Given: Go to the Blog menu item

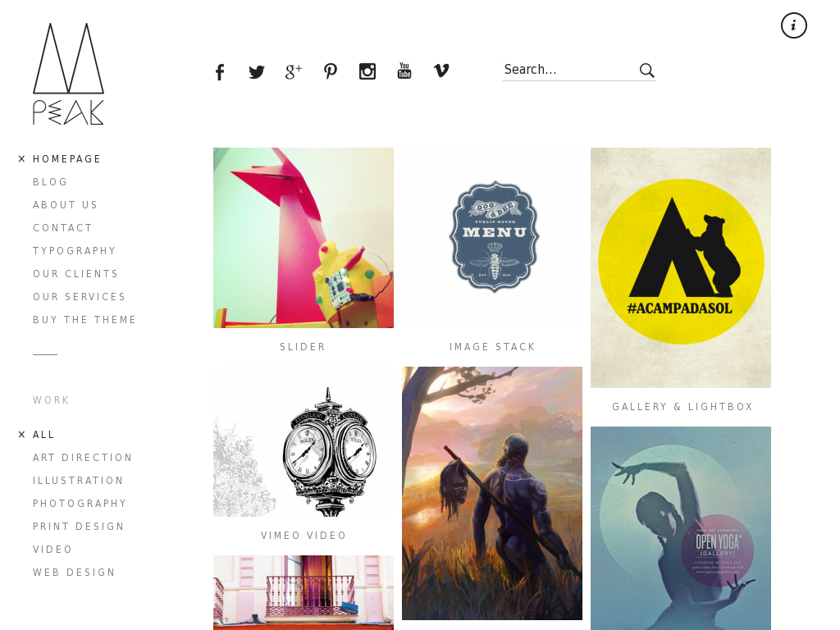Looking at the screenshot, I should click(x=50, y=182).
